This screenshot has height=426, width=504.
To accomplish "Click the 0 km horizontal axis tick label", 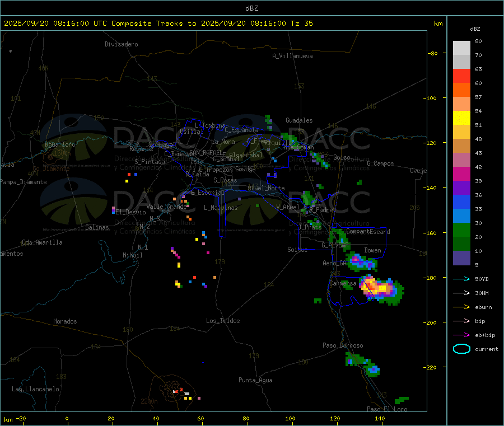I will [x=67, y=418].
